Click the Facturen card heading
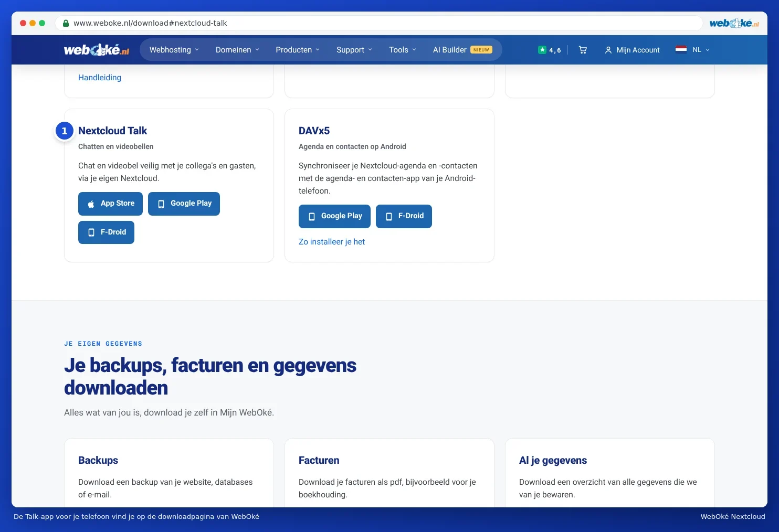This screenshot has width=779, height=532. click(x=319, y=460)
